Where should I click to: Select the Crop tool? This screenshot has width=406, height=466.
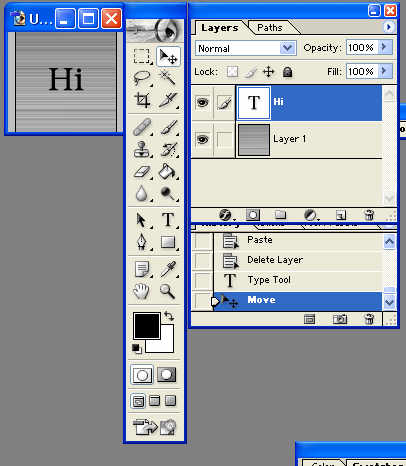142,100
